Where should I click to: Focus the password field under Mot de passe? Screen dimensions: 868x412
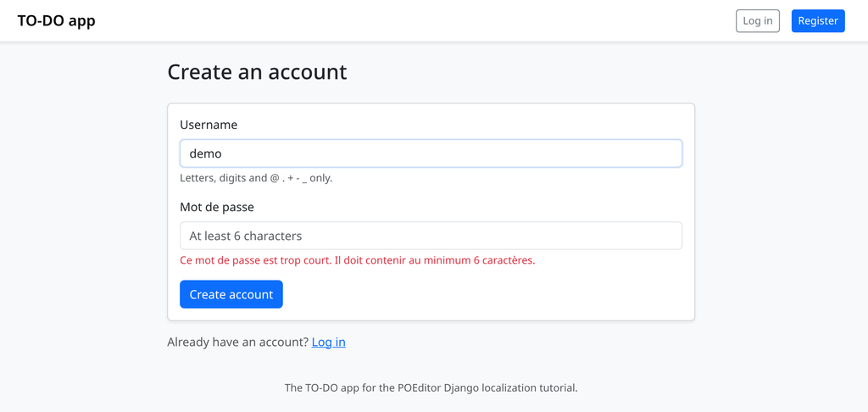[x=431, y=236]
